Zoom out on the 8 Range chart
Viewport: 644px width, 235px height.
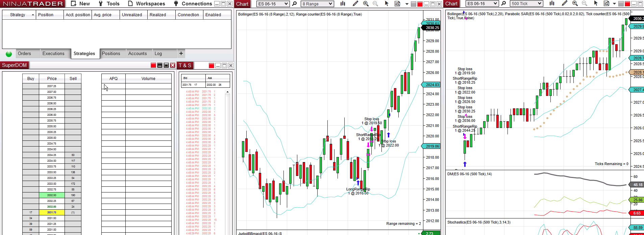pyautogui.click(x=375, y=4)
